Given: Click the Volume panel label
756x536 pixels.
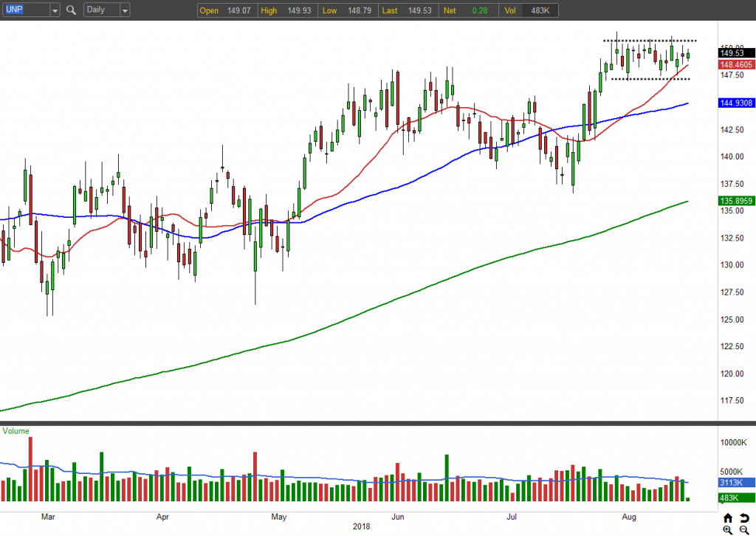Looking at the screenshot, I should pyautogui.click(x=16, y=431).
